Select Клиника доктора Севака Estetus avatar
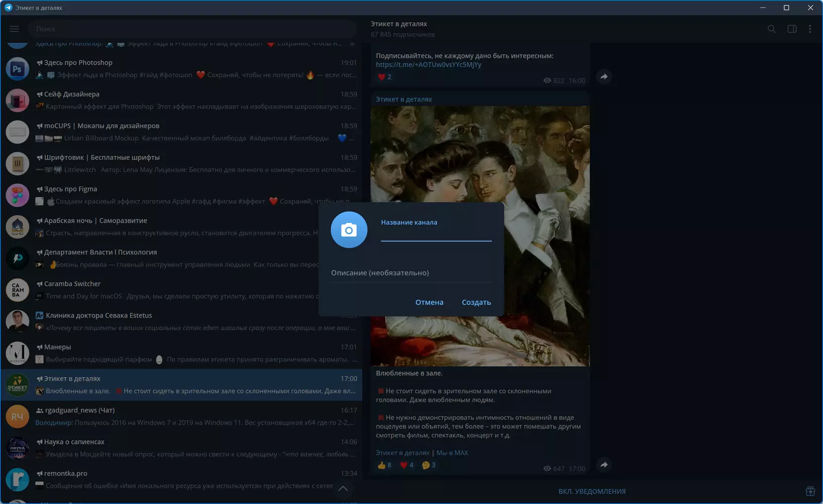The image size is (823, 504). click(x=17, y=322)
